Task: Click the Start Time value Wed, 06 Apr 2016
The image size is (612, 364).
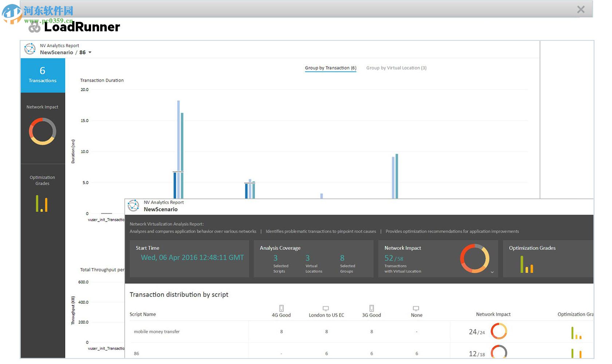Action: tap(192, 258)
